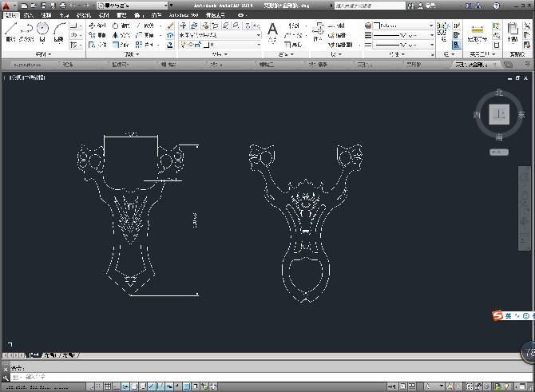The height and width of the screenshot is (392, 535).
Task: Click the Help question mark icon
Action: click(497, 6)
